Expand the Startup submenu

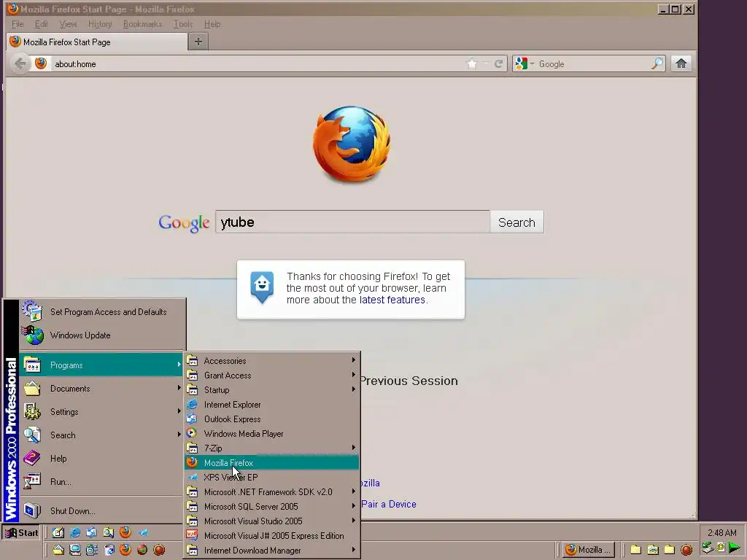point(271,390)
